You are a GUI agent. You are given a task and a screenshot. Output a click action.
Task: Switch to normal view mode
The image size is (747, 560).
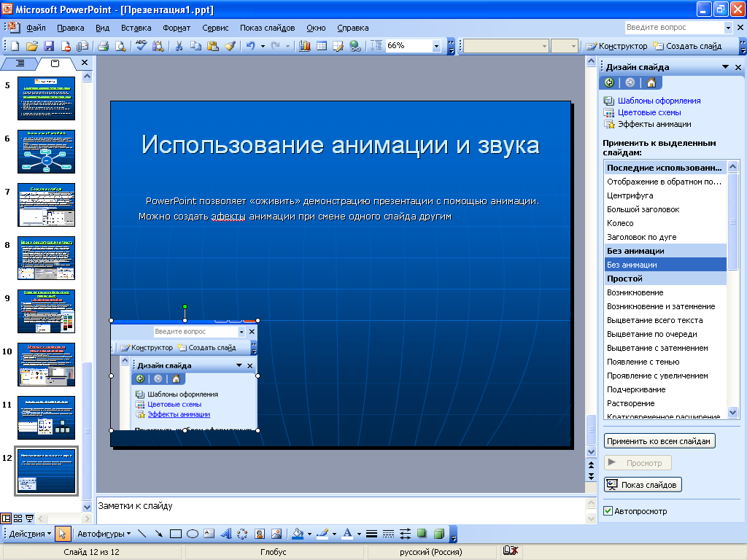point(6,518)
